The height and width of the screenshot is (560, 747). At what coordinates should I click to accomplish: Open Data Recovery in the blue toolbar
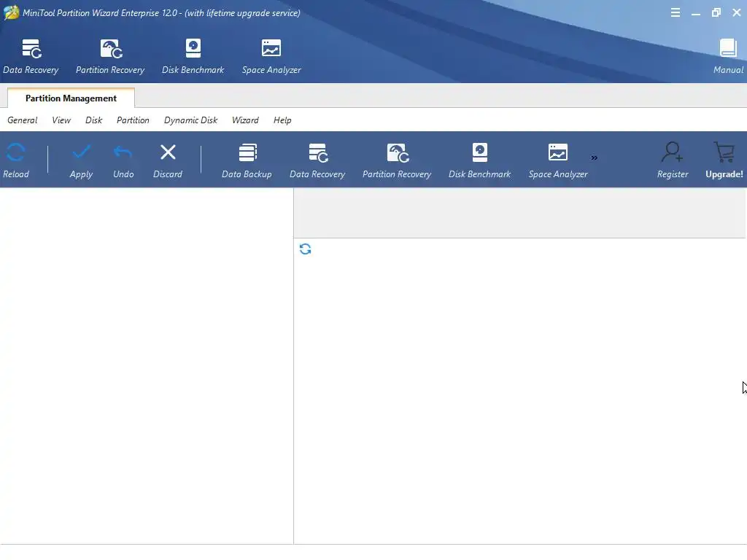[317, 160]
